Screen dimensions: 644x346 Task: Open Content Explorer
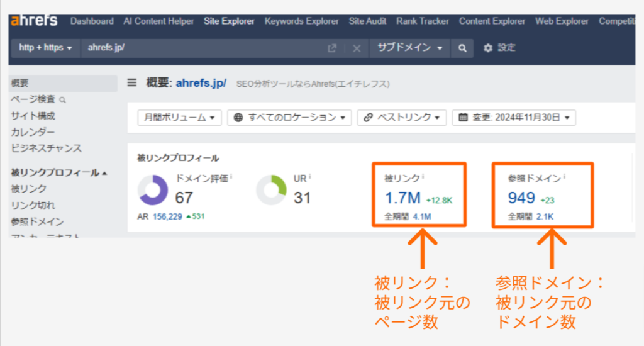coord(492,21)
